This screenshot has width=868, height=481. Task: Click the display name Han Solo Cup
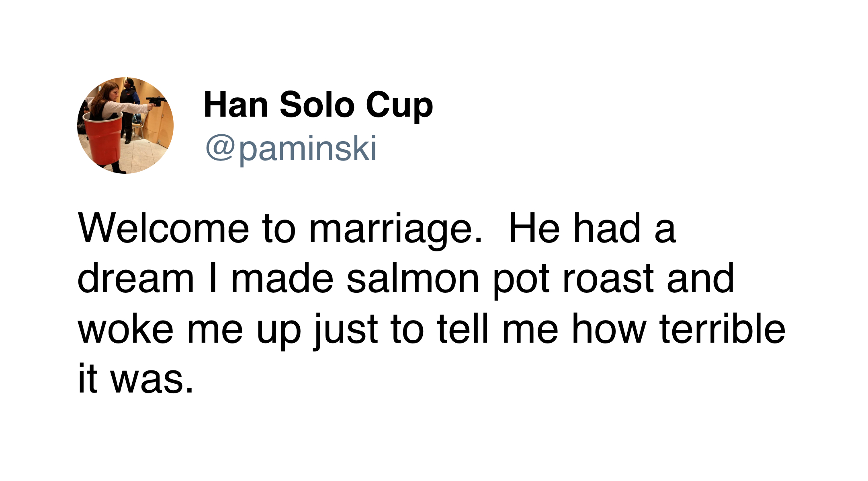(318, 105)
